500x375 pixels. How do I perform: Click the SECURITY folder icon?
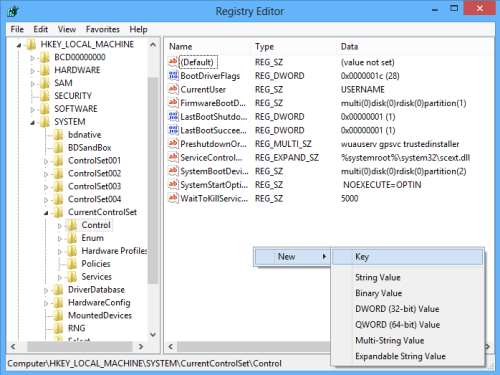45,96
